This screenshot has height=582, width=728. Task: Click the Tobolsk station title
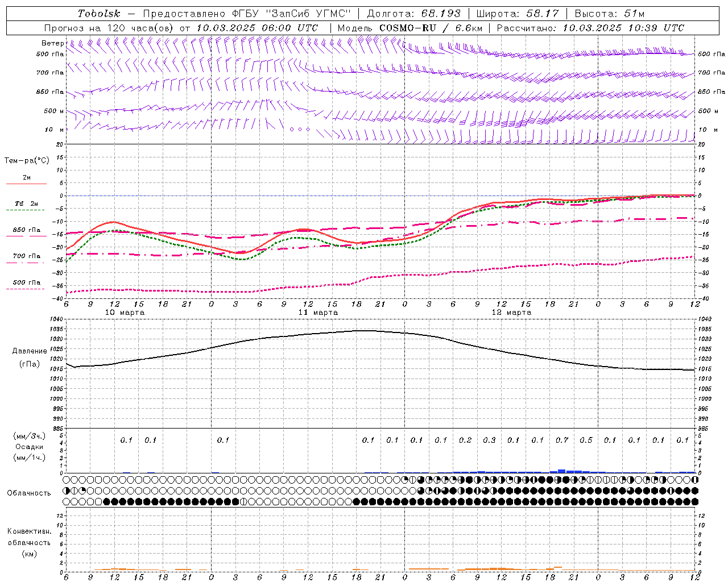point(100,14)
